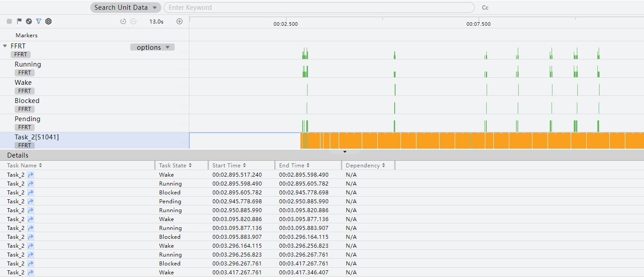Screen dimensions: 644x277
Task: Click jump arrow in row starting 00:03.095.877.136
Action: click(x=31, y=228)
